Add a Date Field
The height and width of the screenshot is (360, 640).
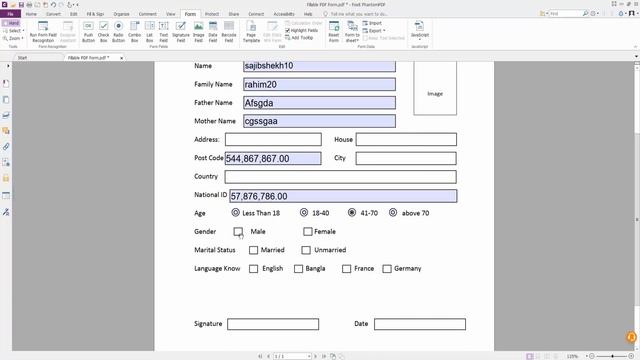click(213, 31)
